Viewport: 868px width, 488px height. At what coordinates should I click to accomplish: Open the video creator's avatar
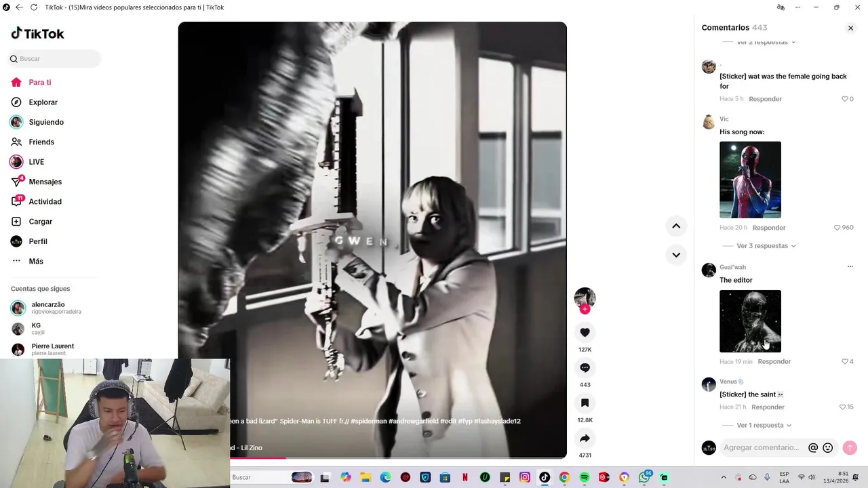585,298
